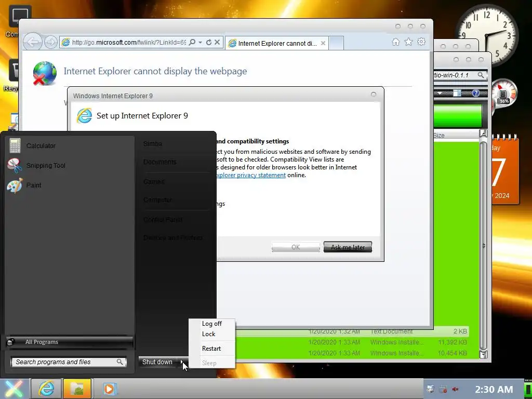Open Computer from the Start menu
This screenshot has height=399, width=532.
177,200
